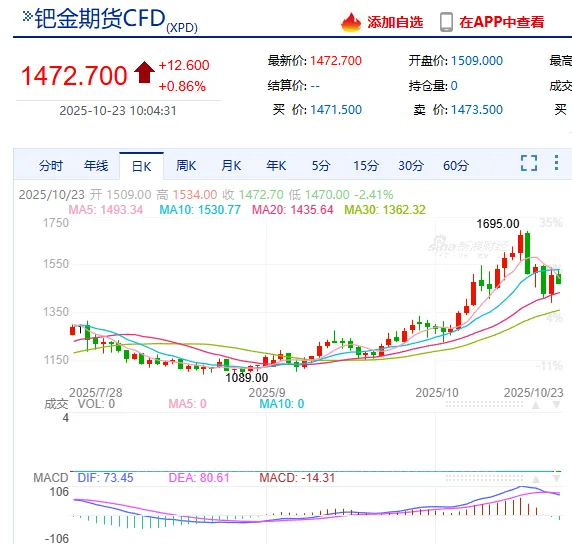Click the 添加自选 link
This screenshot has width=572, height=544.
click(395, 22)
